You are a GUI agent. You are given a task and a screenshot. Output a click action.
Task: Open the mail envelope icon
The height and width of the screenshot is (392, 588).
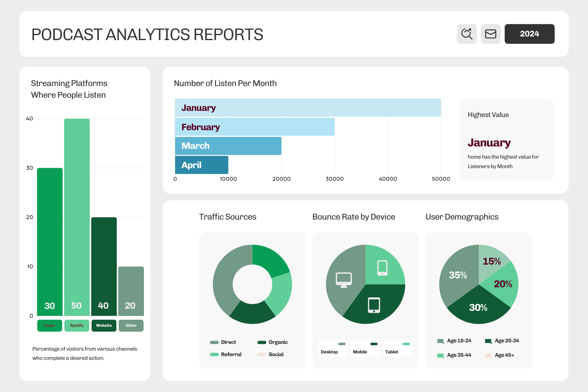pyautogui.click(x=491, y=34)
